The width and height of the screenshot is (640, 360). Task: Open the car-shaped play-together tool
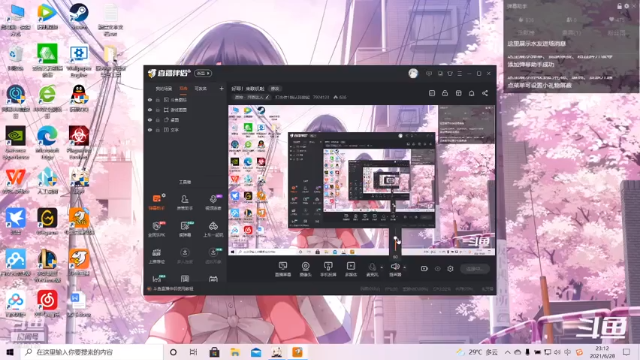point(213,229)
